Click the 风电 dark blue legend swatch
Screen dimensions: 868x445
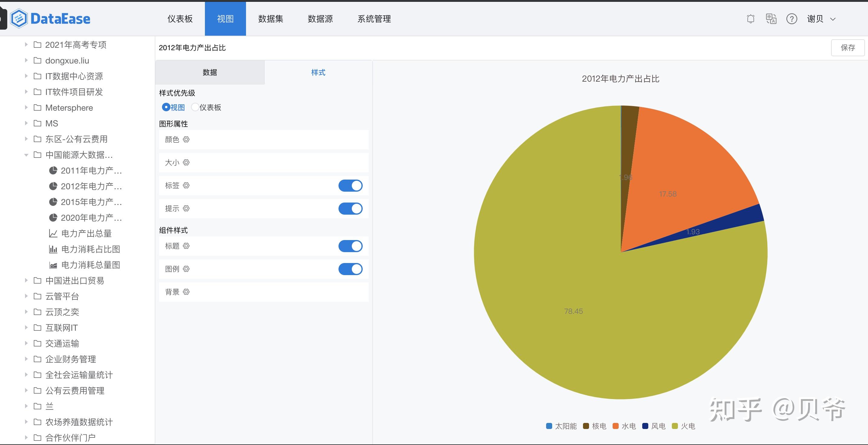(645, 426)
